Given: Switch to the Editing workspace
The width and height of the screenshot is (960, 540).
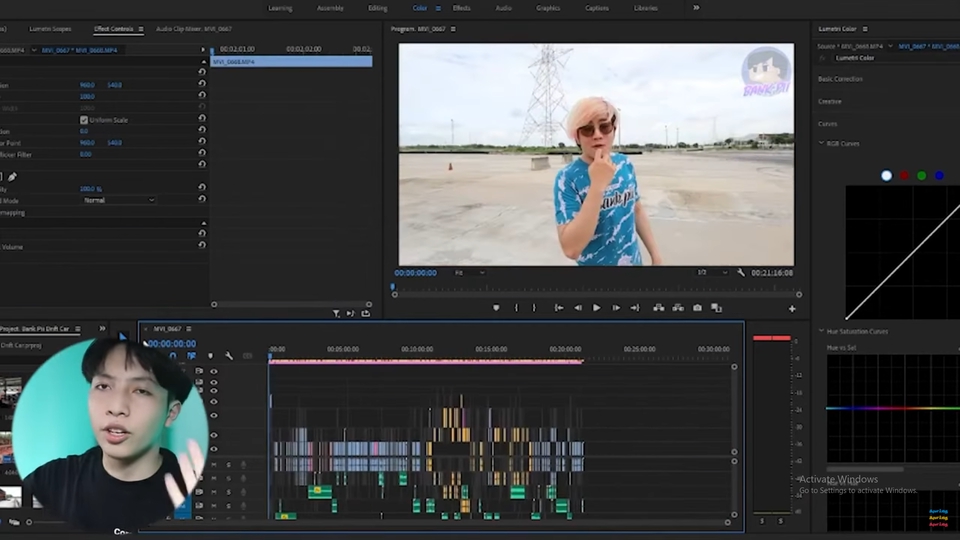Looking at the screenshot, I should pos(377,8).
